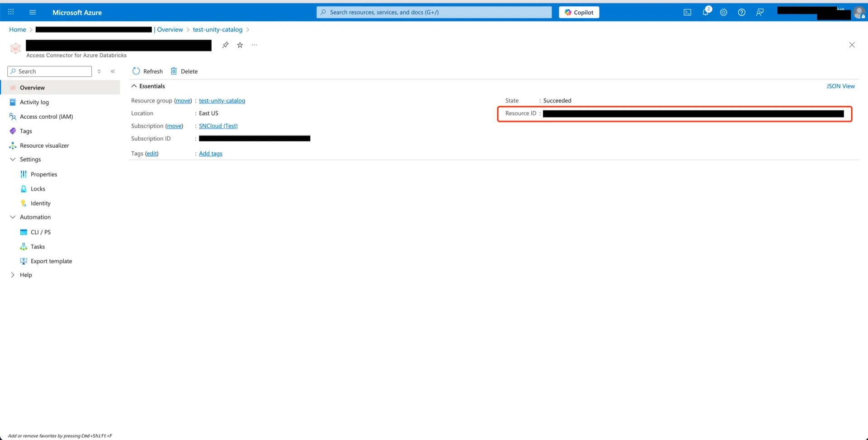Collapse the Settings section
The image size is (868, 440).
click(x=13, y=159)
